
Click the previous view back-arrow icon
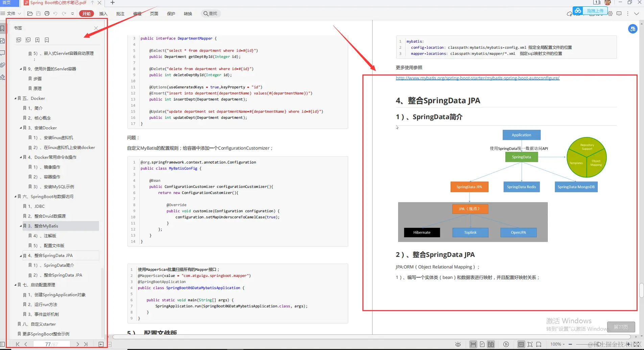pos(101,344)
